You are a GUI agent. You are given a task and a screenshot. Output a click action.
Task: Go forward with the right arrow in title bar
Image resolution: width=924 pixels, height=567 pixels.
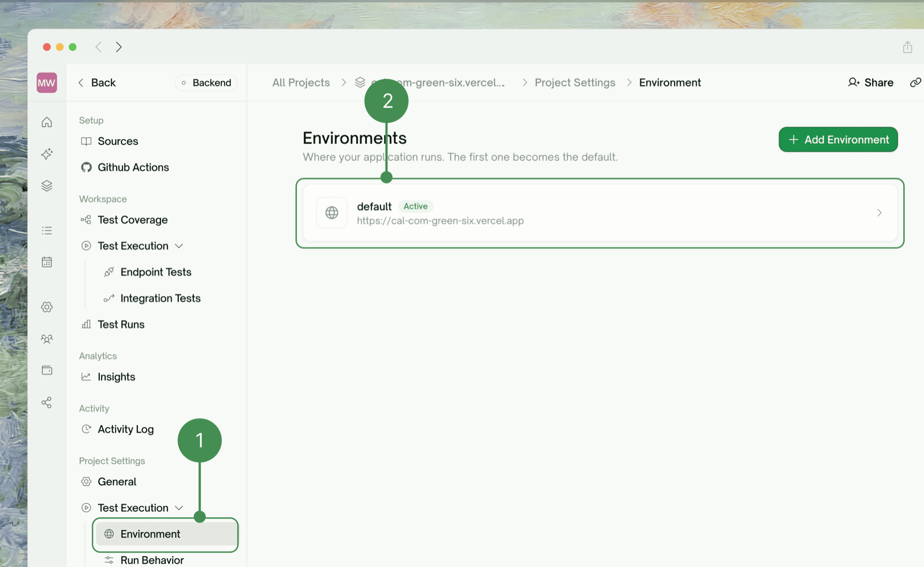pyautogui.click(x=118, y=47)
